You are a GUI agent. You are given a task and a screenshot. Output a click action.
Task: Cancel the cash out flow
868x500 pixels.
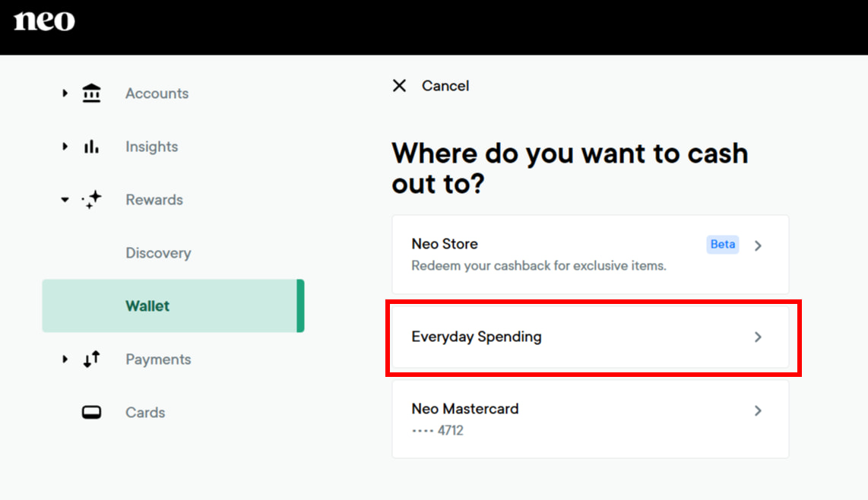point(445,86)
